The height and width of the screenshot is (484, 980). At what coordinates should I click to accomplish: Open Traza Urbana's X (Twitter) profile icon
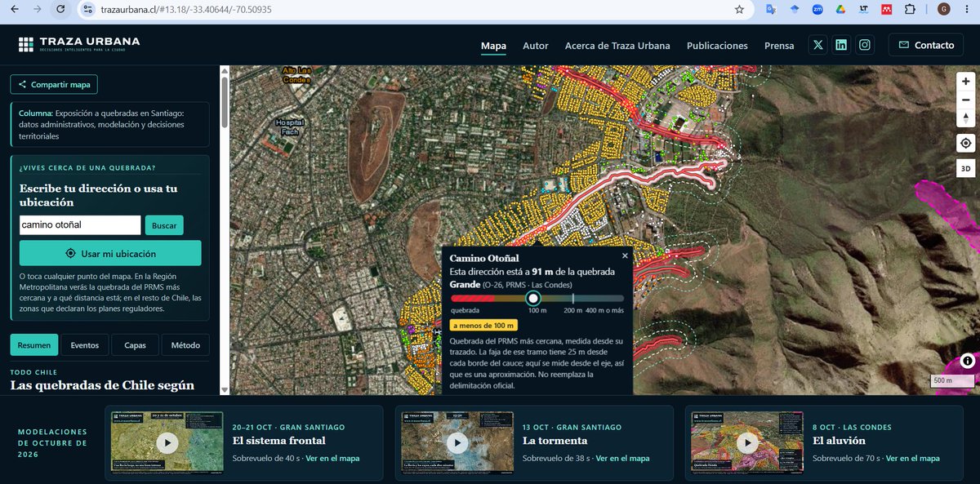coord(817,45)
